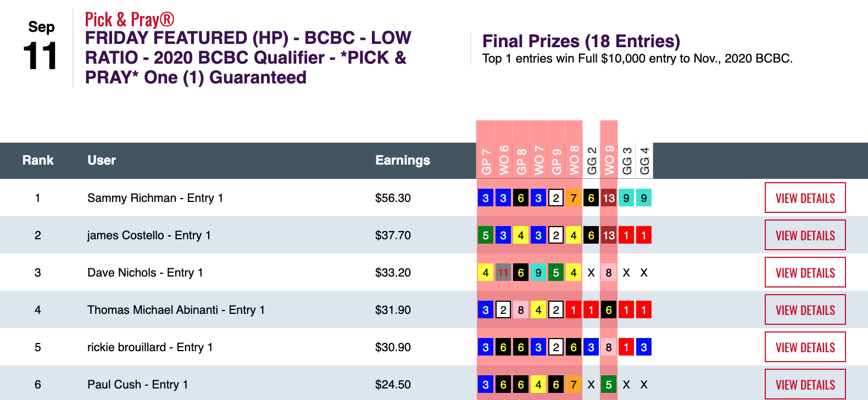The height and width of the screenshot is (400, 868).
Task: Sort by the Rank column header
Action: [x=38, y=160]
